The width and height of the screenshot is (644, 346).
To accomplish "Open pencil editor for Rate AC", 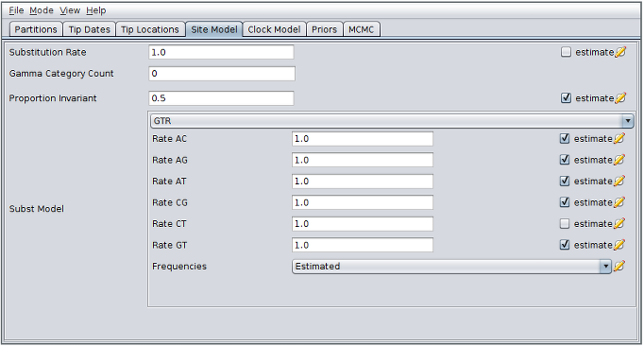I will pyautogui.click(x=619, y=139).
